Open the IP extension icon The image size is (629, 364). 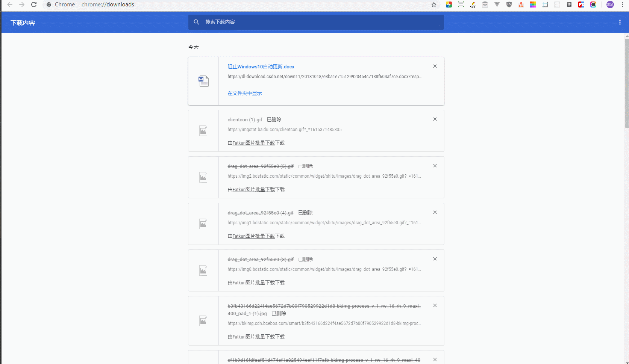click(x=569, y=5)
